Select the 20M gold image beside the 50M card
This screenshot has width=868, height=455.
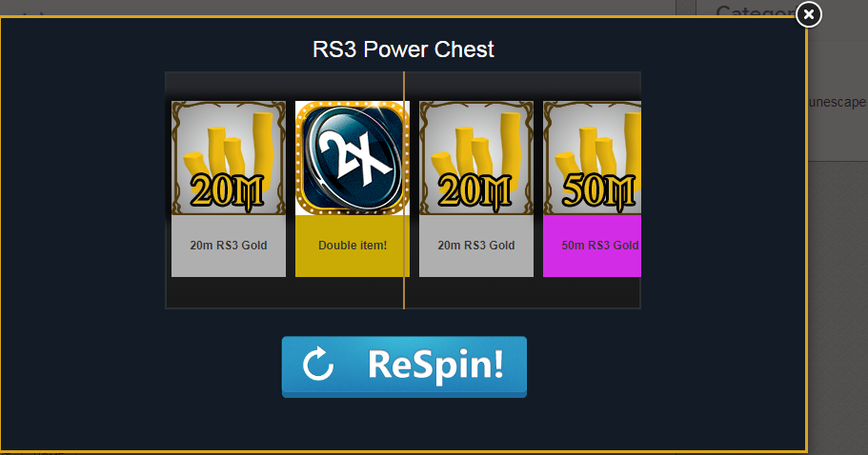pyautogui.click(x=476, y=158)
